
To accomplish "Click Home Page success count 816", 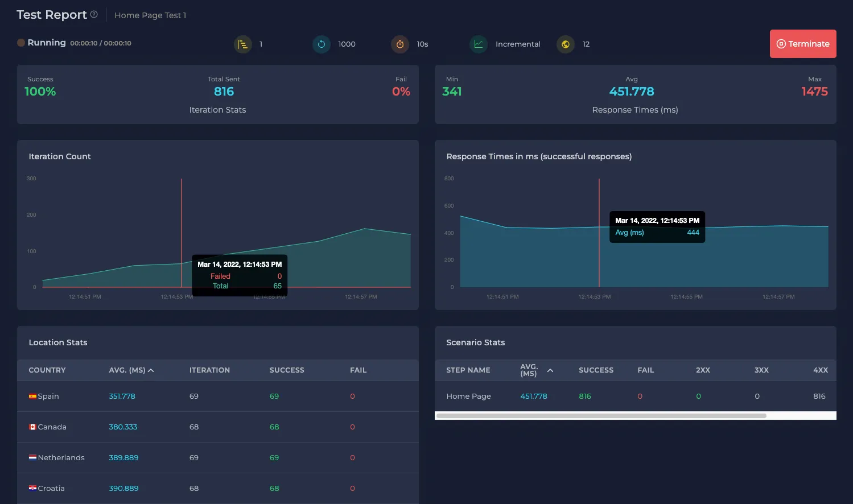I will (585, 396).
